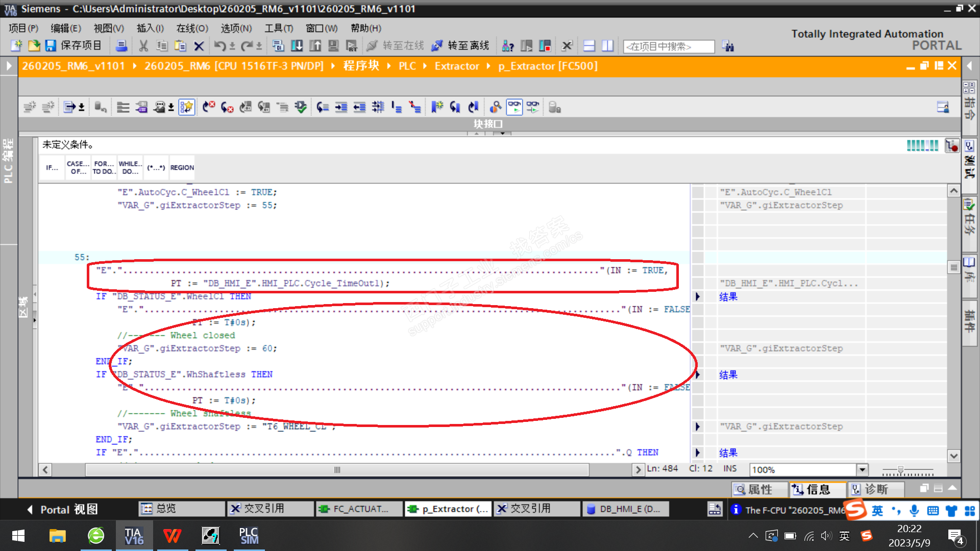
Task: Toggle monitoring on/off glasses icon
Action: [x=514, y=107]
